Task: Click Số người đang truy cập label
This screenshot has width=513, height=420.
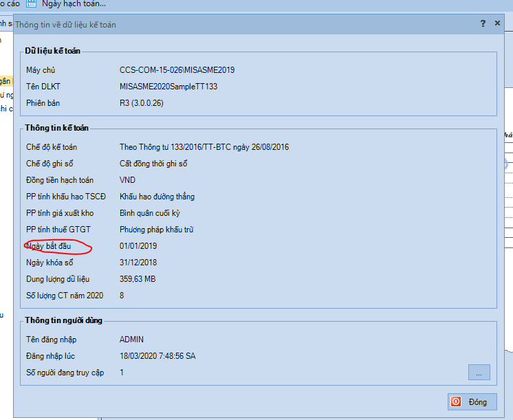Action: click(x=65, y=373)
